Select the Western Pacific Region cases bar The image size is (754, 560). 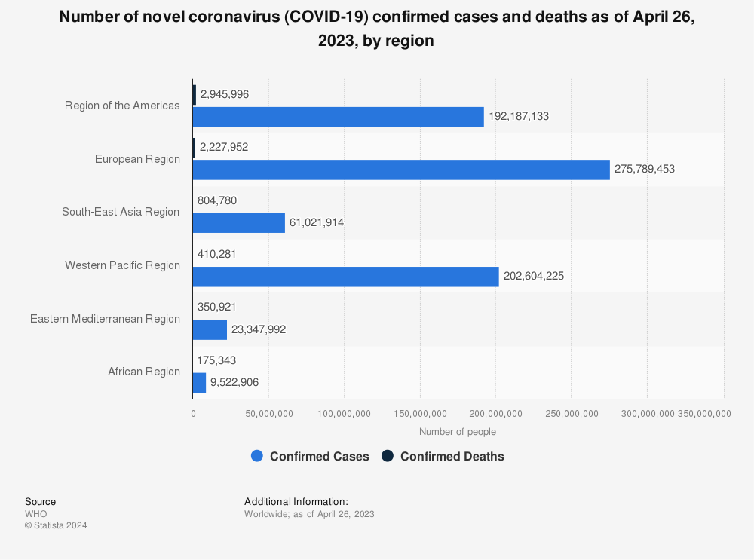click(346, 277)
